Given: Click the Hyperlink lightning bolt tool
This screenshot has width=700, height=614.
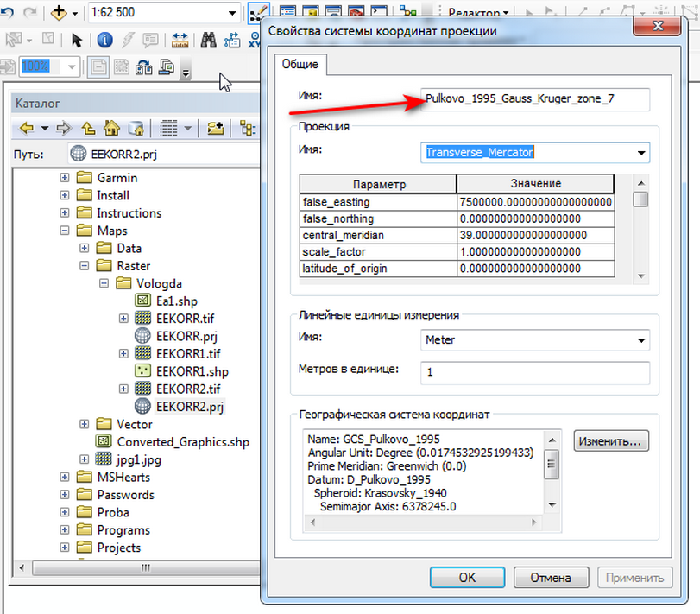Looking at the screenshot, I should click(x=128, y=41).
